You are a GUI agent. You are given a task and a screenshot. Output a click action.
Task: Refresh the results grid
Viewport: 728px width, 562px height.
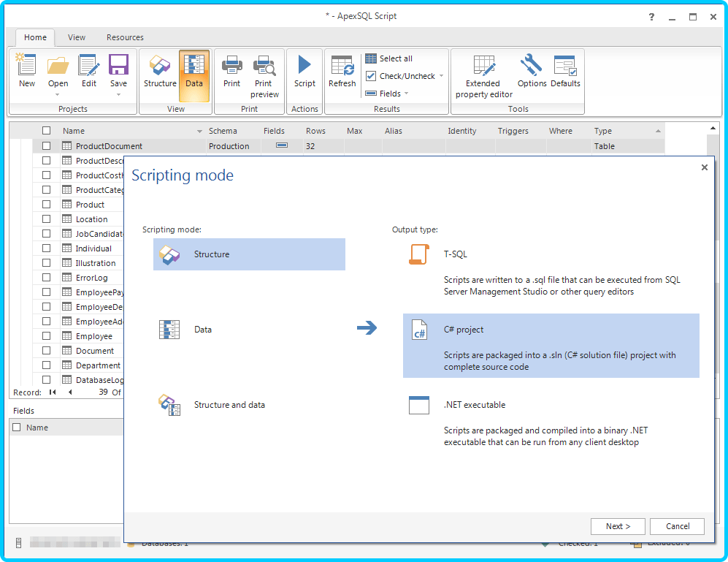pyautogui.click(x=342, y=71)
